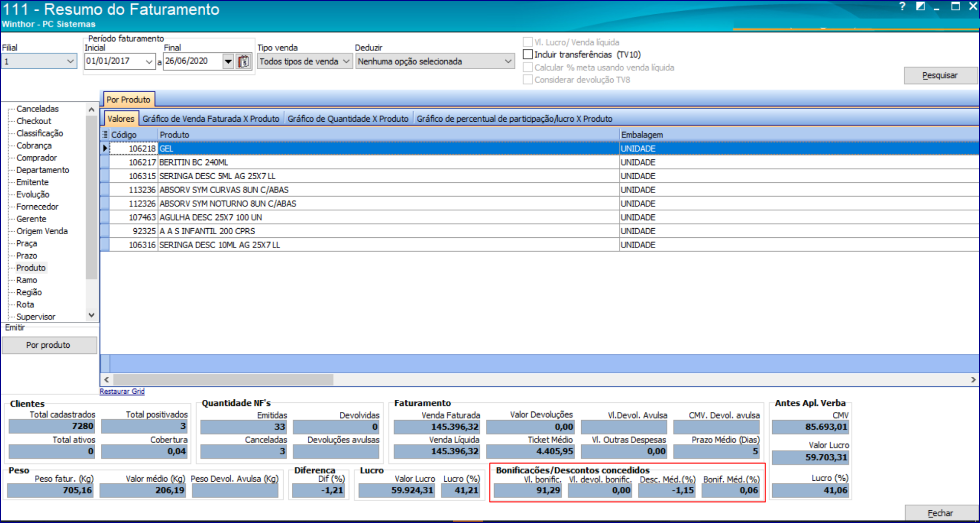Open the Filial dropdown

tap(39, 61)
